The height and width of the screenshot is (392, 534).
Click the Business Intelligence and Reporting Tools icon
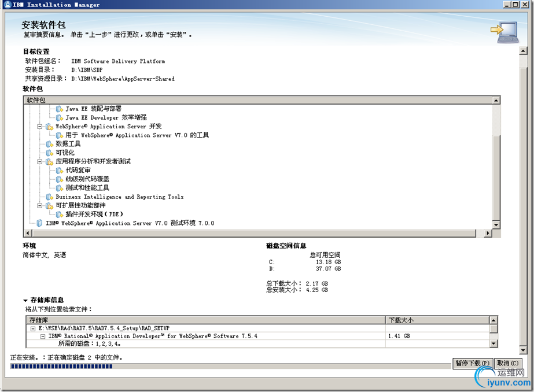pos(49,197)
